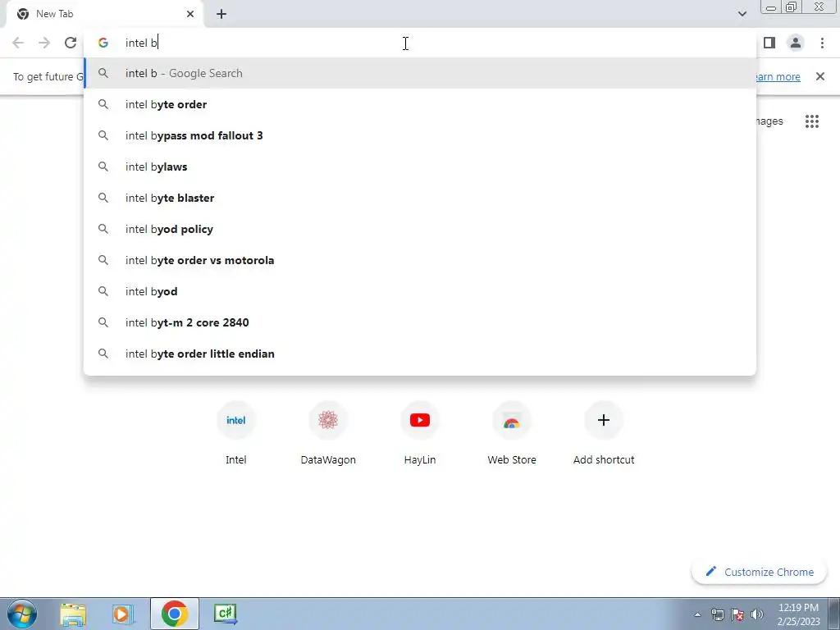Launch Windows Media Player from taskbar
The image size is (840, 630).
tap(123, 614)
